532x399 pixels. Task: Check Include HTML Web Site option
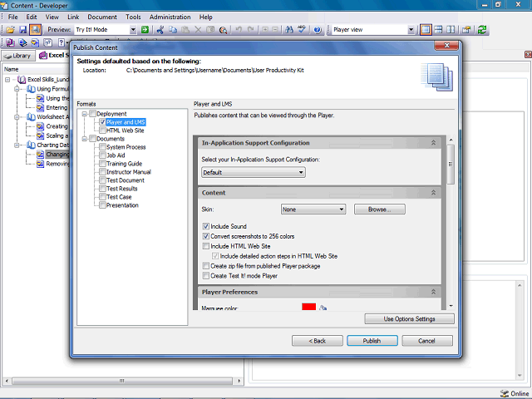(x=205, y=246)
